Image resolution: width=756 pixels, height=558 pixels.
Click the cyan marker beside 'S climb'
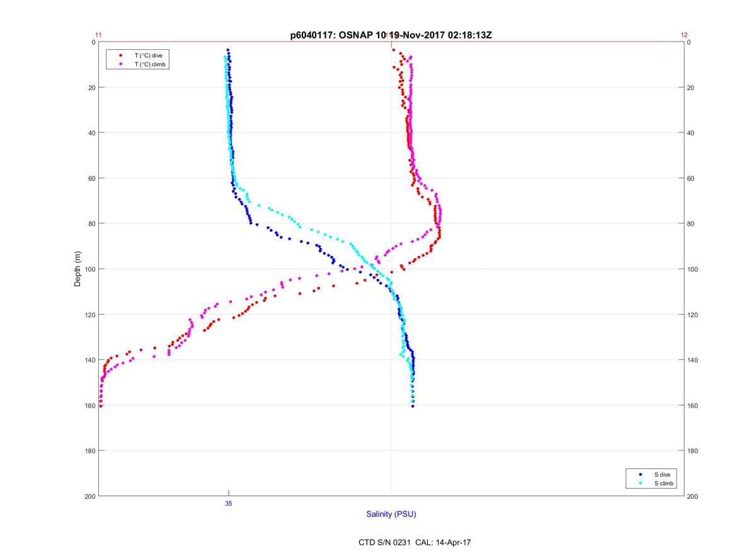click(x=641, y=483)
